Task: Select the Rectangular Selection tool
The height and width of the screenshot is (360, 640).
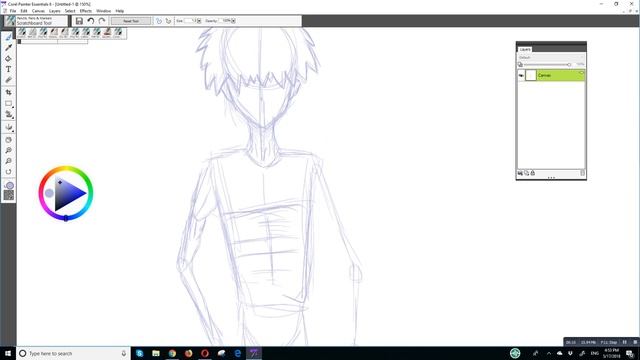Action: coord(9,104)
